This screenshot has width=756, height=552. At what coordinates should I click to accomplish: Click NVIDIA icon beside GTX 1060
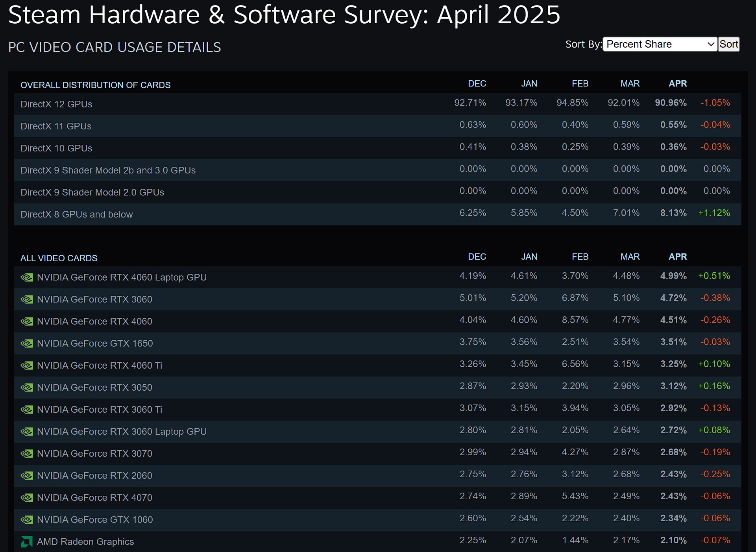(27, 520)
